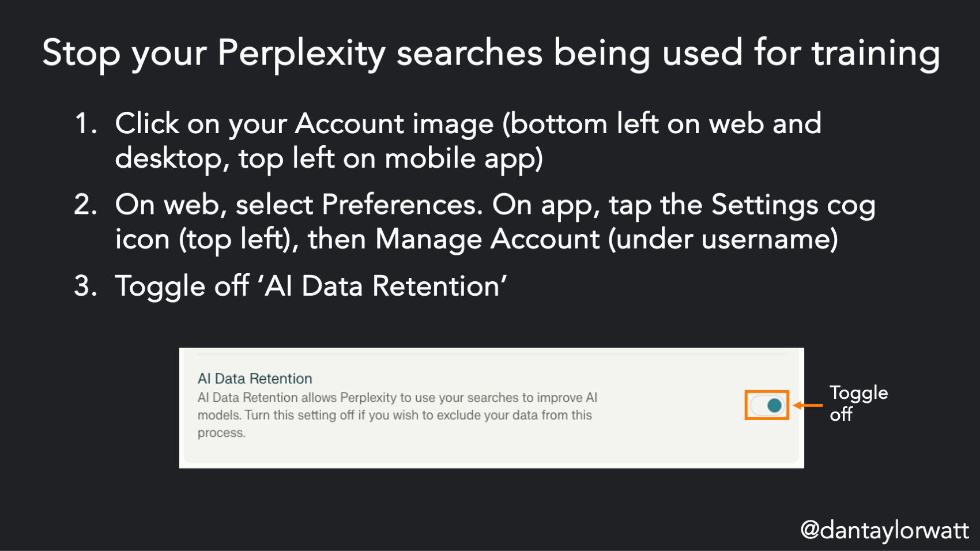Toggle off the AI Data Retention switch
The image size is (980, 551).
point(767,405)
